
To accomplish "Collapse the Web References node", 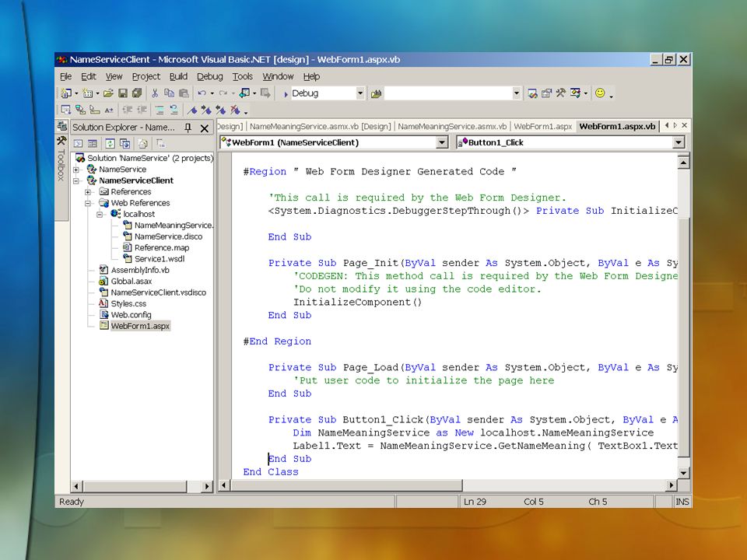I will click(88, 203).
